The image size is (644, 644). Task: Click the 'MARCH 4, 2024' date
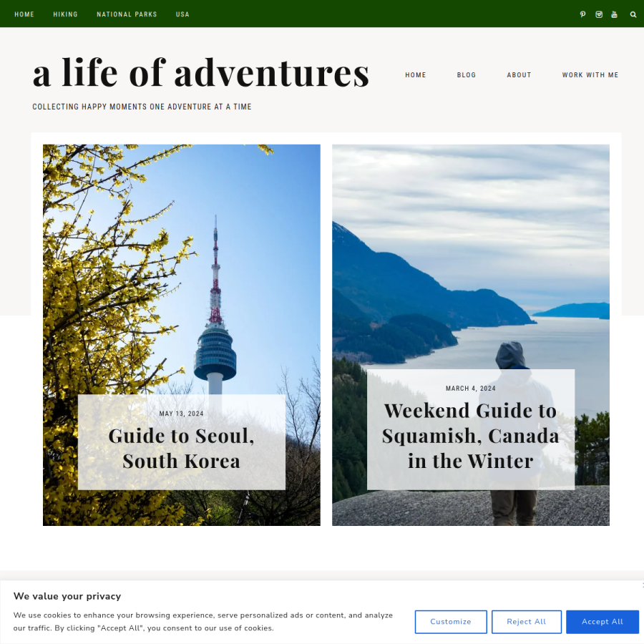click(471, 388)
